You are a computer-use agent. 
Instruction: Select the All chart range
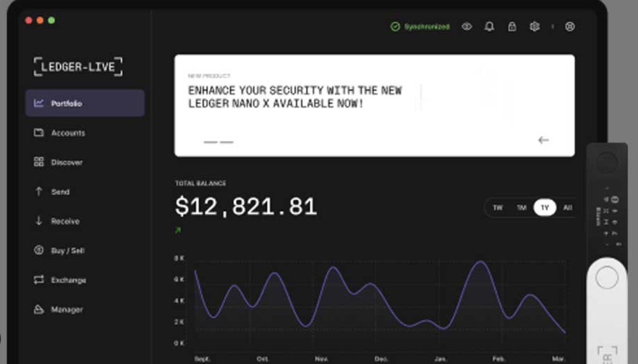click(x=568, y=207)
